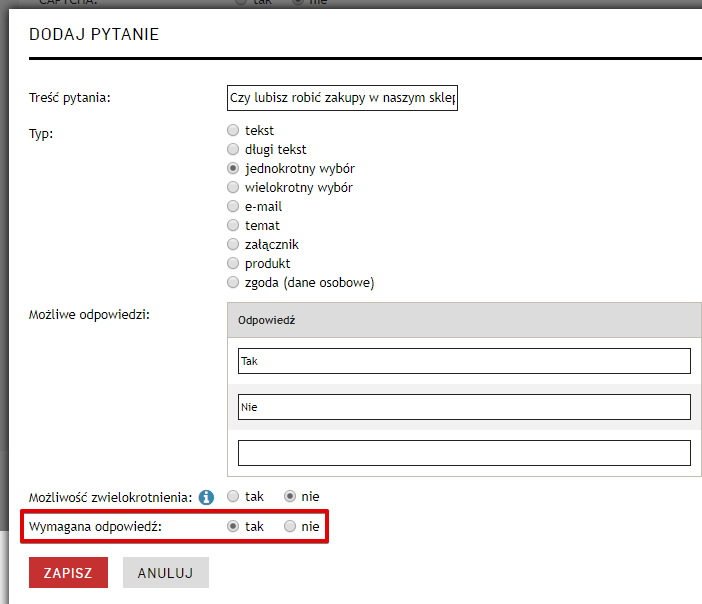Enable 'tak' for Możliwość zwielokrotnienia
Viewport: 702px width, 604px height.
click(233, 496)
